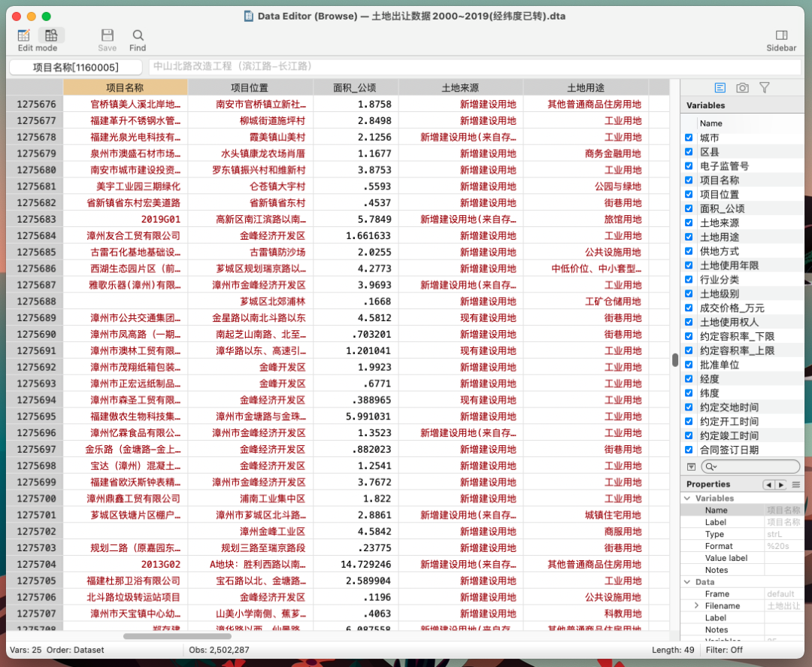Focus the variable search field
Image resolution: width=812 pixels, height=667 pixels.
click(x=750, y=466)
